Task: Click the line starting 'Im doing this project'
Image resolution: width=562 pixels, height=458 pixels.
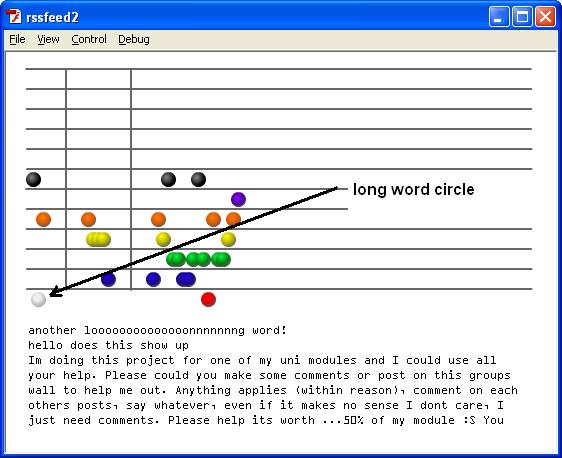Action: pos(262,360)
